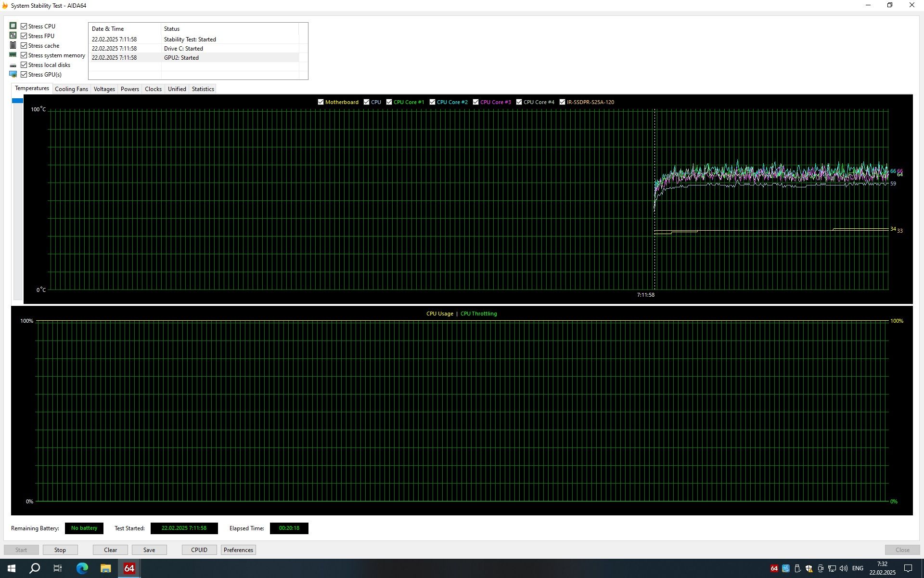Switch to the Clocks tab
The height and width of the screenshot is (578, 924).
pyautogui.click(x=153, y=89)
